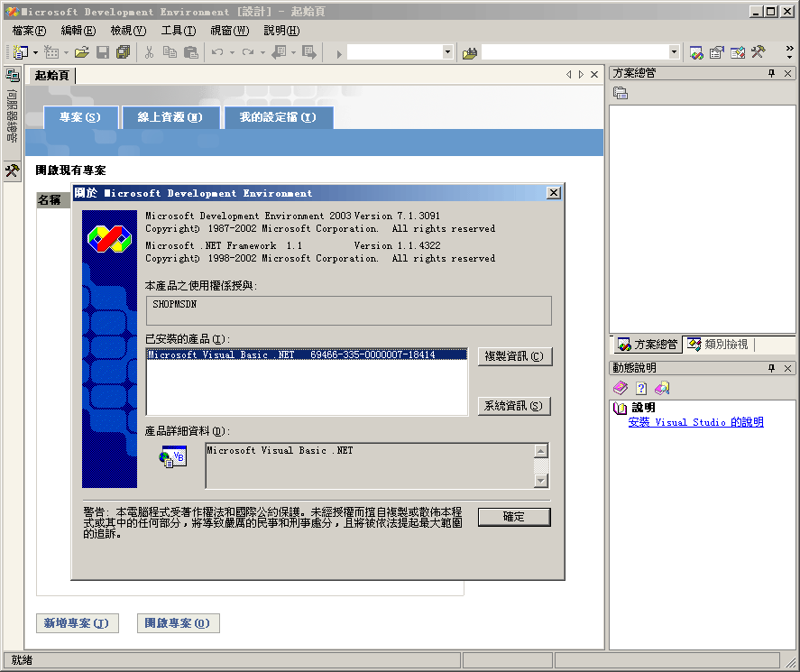Open the New Project icon's dropdown arrow
This screenshot has width=800, height=672.
[x=35, y=52]
